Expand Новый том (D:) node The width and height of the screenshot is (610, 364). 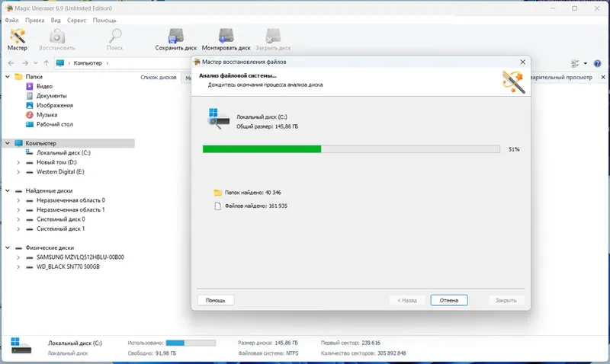pos(18,162)
